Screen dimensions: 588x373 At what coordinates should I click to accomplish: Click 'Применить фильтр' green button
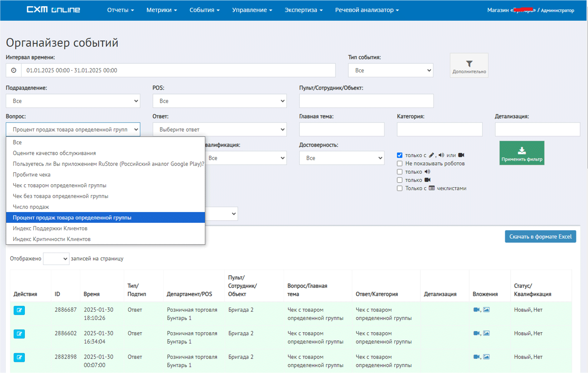click(x=521, y=153)
